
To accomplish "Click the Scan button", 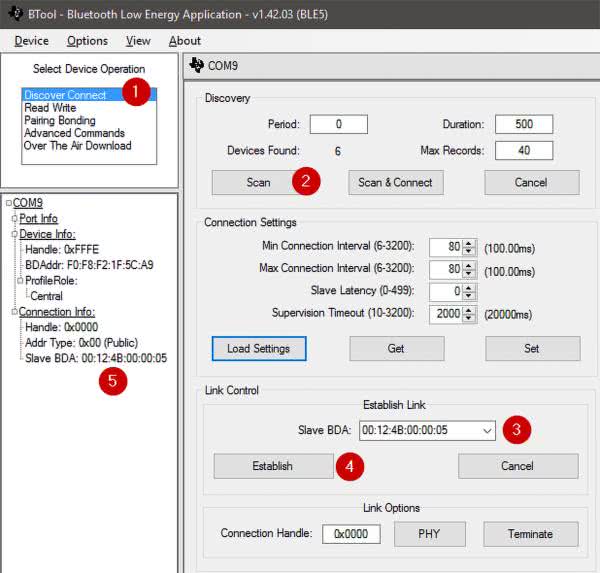I will tap(258, 182).
